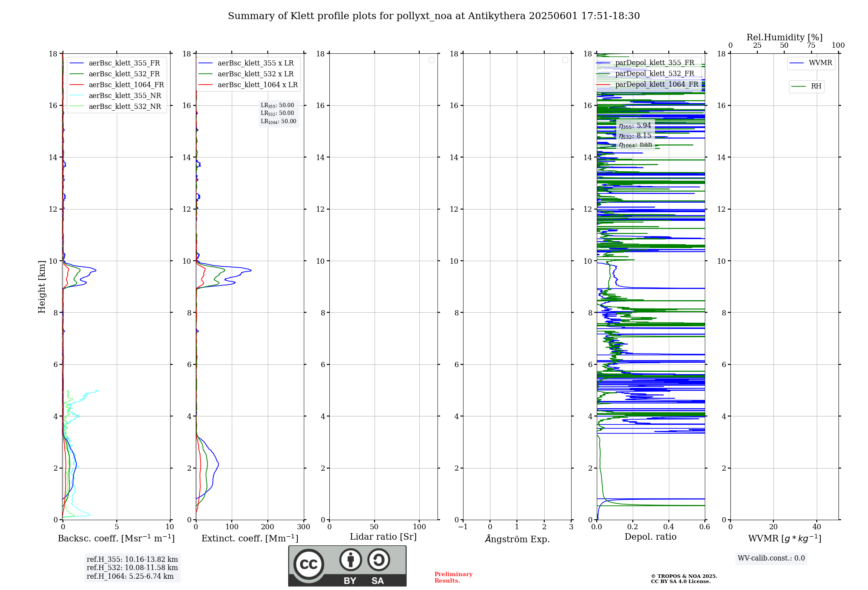Screen dimensions: 868x590
Task: Click ref.H_355: 10.16-13.82 km text
Action: click(x=132, y=560)
